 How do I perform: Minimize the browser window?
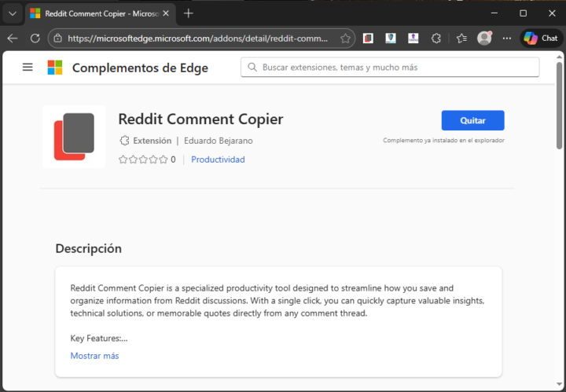[494, 13]
